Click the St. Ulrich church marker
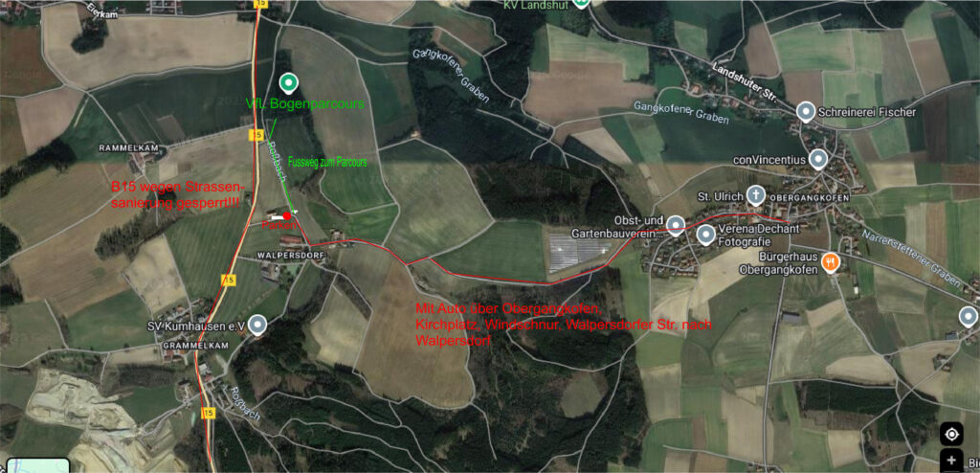The height and width of the screenshot is (473, 980). [x=756, y=195]
